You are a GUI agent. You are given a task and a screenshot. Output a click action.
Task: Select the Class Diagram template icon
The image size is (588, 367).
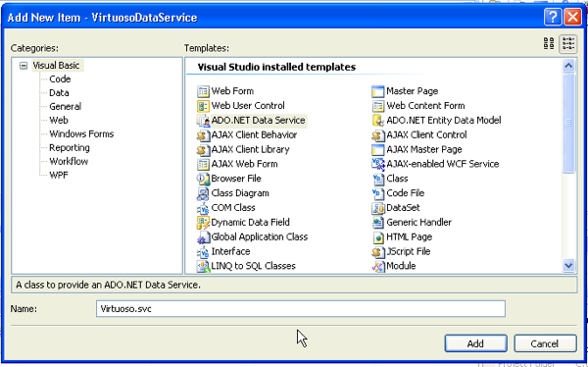[203, 193]
